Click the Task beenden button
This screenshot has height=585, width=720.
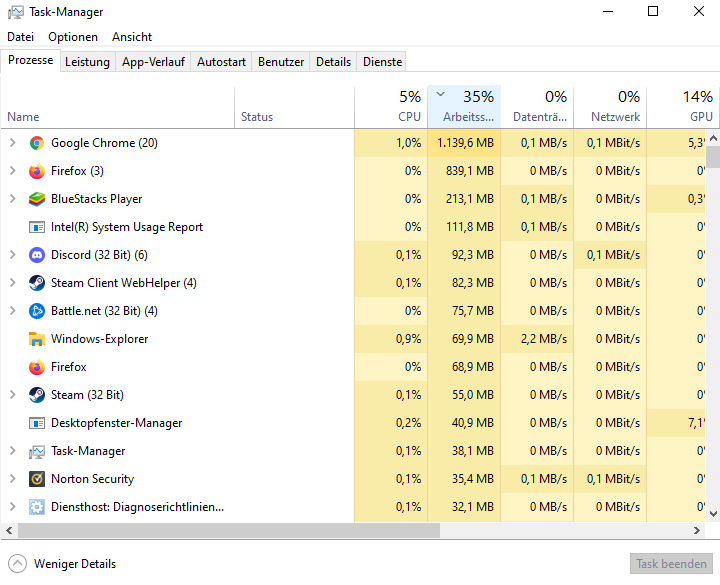point(672,564)
